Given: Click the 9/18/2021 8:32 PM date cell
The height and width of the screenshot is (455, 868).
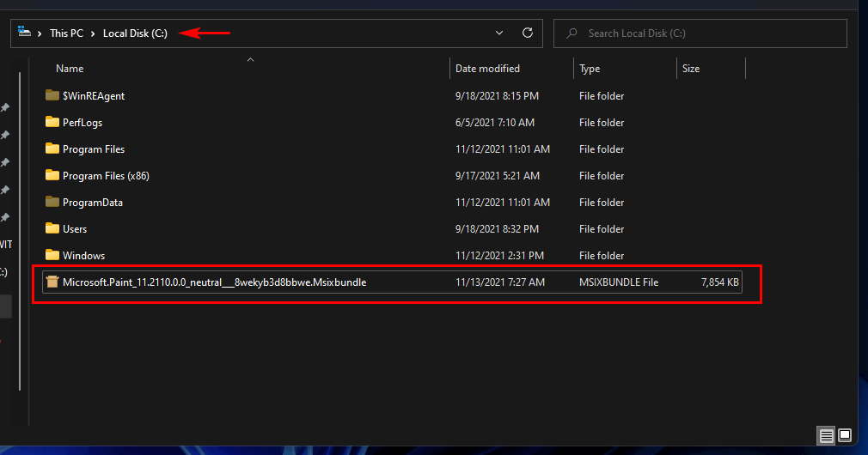Looking at the screenshot, I should click(497, 229).
